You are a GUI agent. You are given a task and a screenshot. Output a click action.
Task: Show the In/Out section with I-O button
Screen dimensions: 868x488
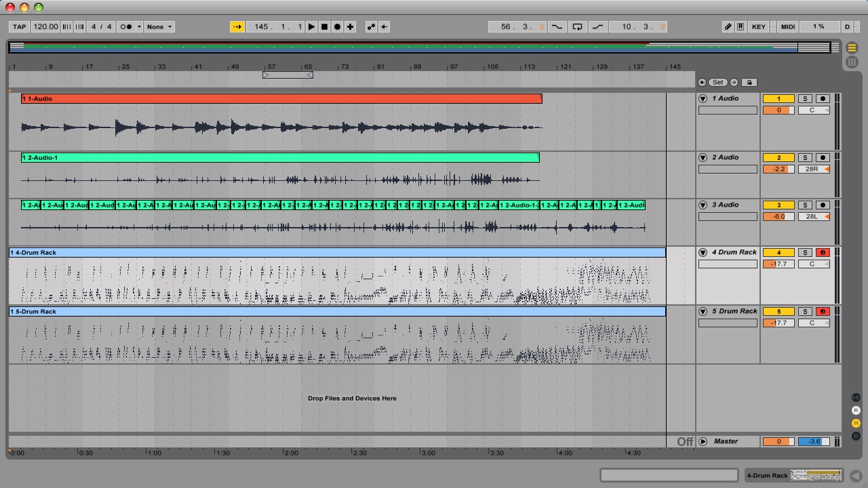tap(856, 397)
